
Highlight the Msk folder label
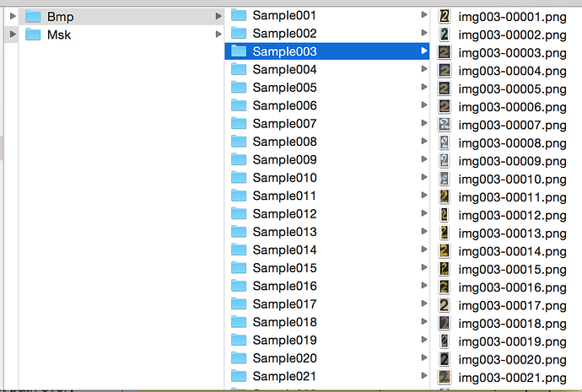(x=59, y=35)
